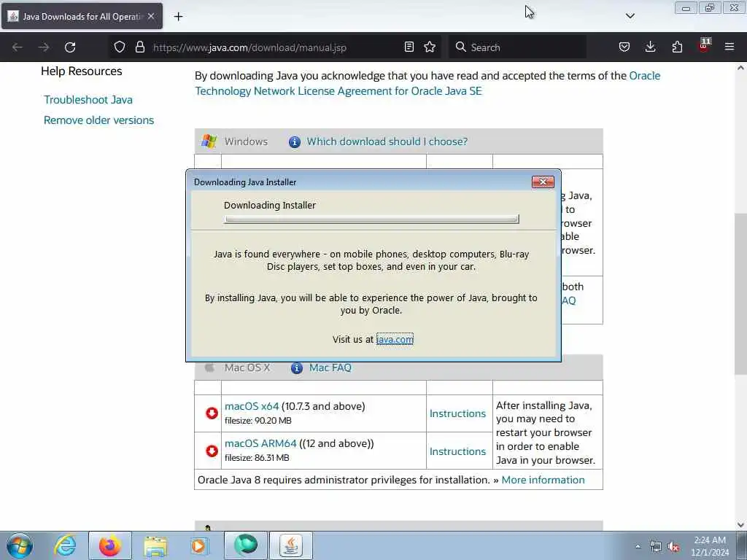The height and width of the screenshot is (560, 747).
Task: Select the Java Downloads for All Operating Systems tab
Action: [x=82, y=16]
